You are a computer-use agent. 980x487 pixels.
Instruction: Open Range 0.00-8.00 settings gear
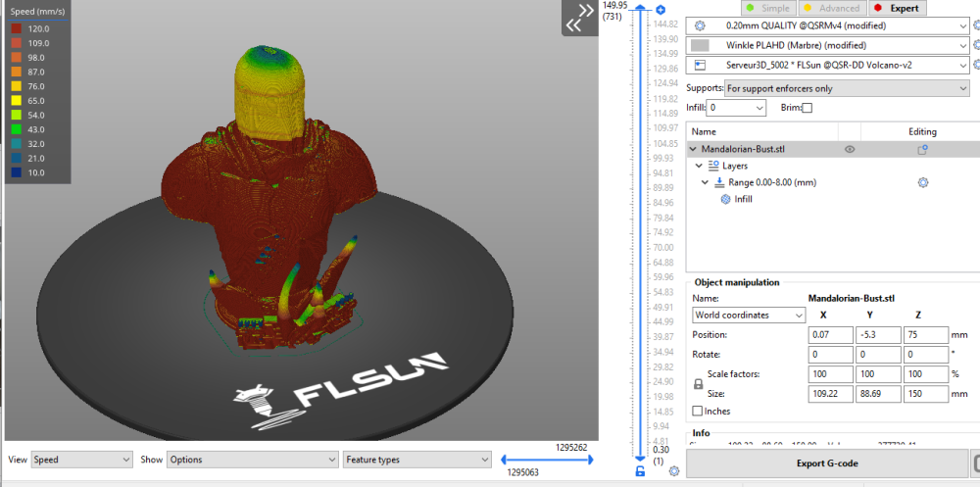[922, 182]
